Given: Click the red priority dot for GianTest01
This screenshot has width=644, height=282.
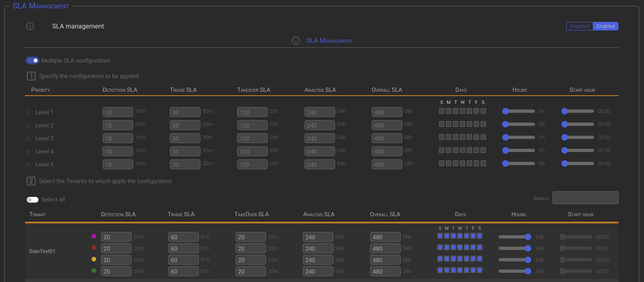Looking at the screenshot, I should click(x=94, y=248).
